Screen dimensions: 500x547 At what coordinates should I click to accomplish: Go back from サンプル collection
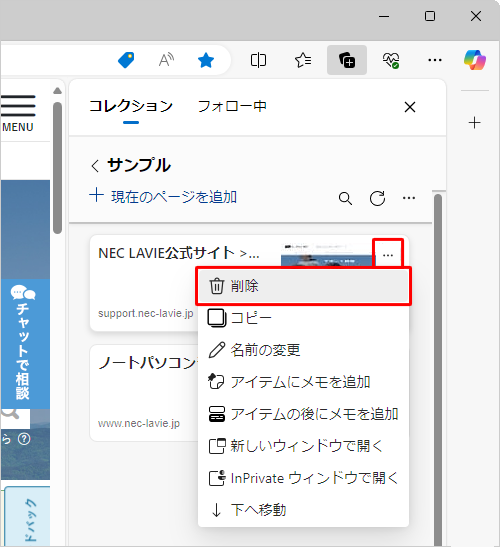pos(95,165)
